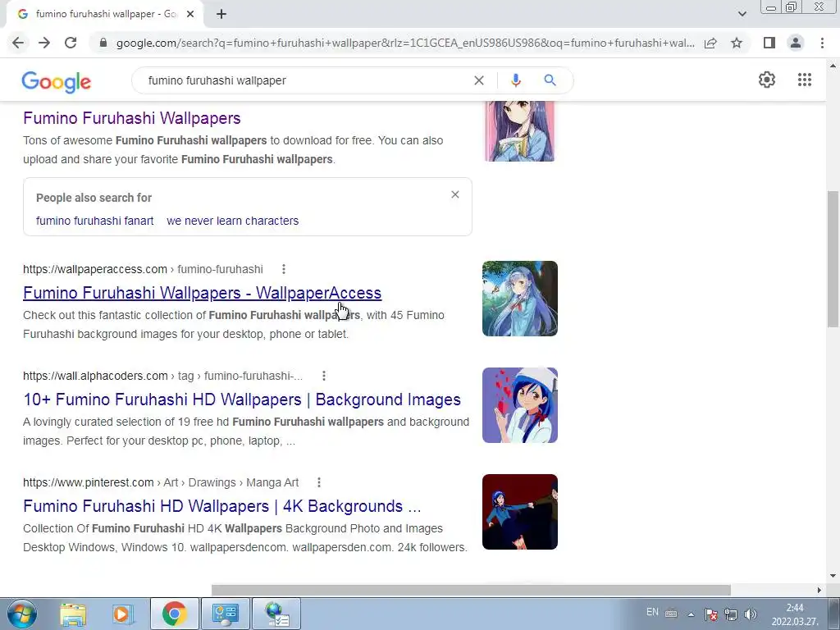Click Pinterest result thumbnail image
This screenshot has height=630, width=840.
[519, 512]
